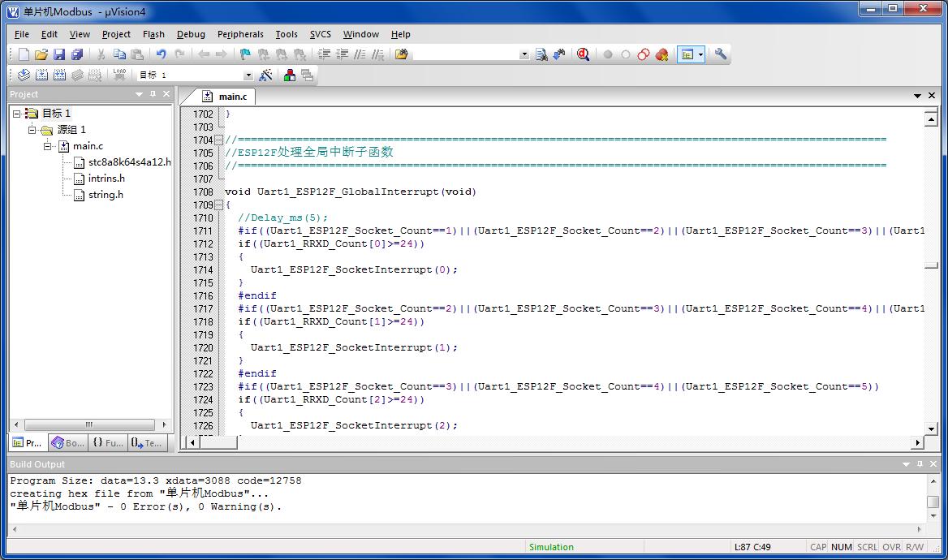The width and height of the screenshot is (948, 560).
Task: Translate current file icon
Action: click(x=24, y=75)
